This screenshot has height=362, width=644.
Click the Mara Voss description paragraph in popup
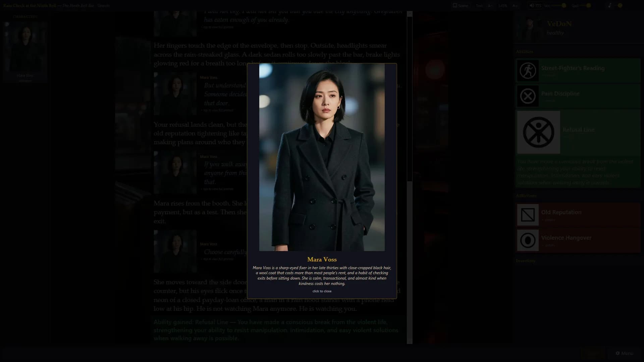(322, 276)
